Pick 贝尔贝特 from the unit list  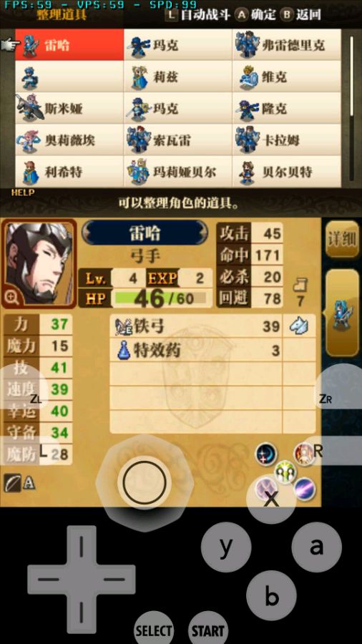pyautogui.click(x=286, y=172)
